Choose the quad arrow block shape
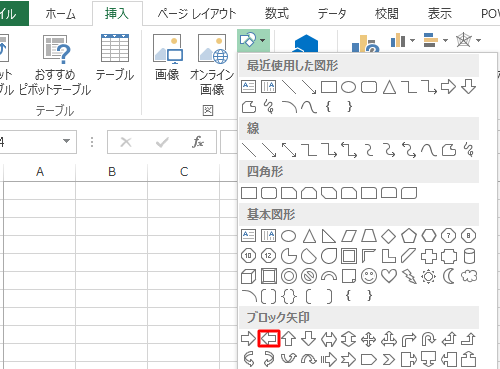The width and height of the screenshot is (500, 369). 369,339
